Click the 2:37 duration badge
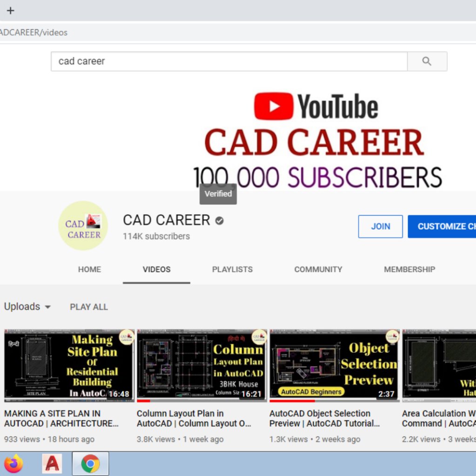Viewport: 476px width, 476px height. click(x=386, y=394)
